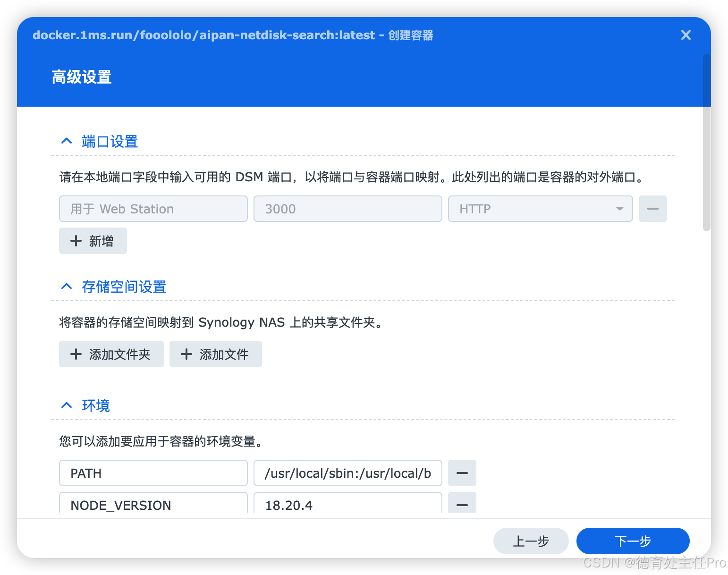This screenshot has height=575, width=728.
Task: Click the PATH variable name field
Action: [x=153, y=473]
